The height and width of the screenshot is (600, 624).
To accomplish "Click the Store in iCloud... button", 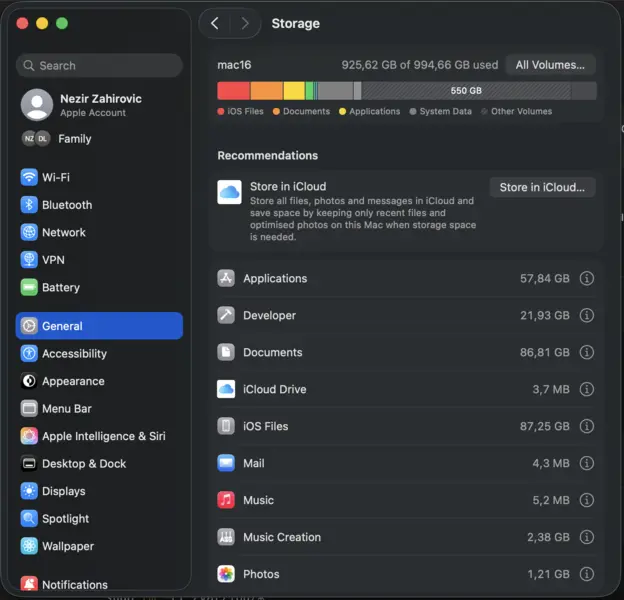I will point(542,187).
